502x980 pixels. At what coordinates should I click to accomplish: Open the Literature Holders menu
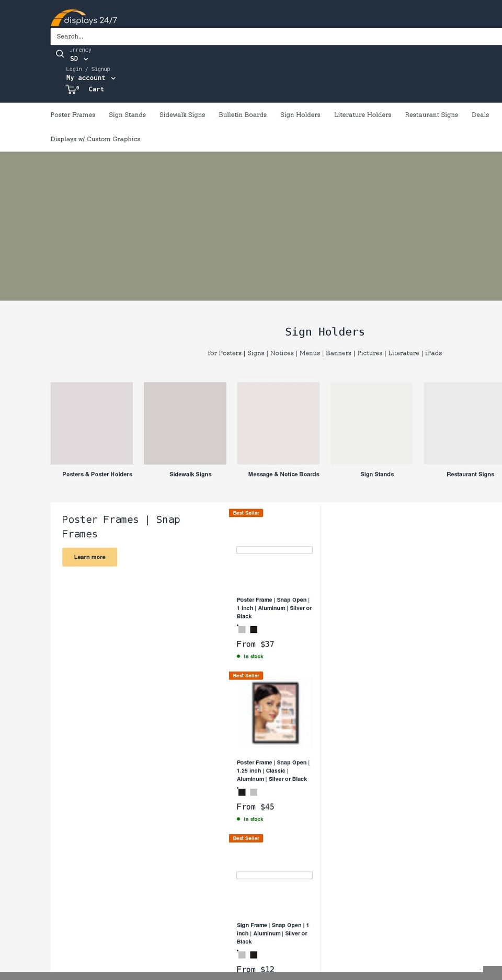(362, 115)
